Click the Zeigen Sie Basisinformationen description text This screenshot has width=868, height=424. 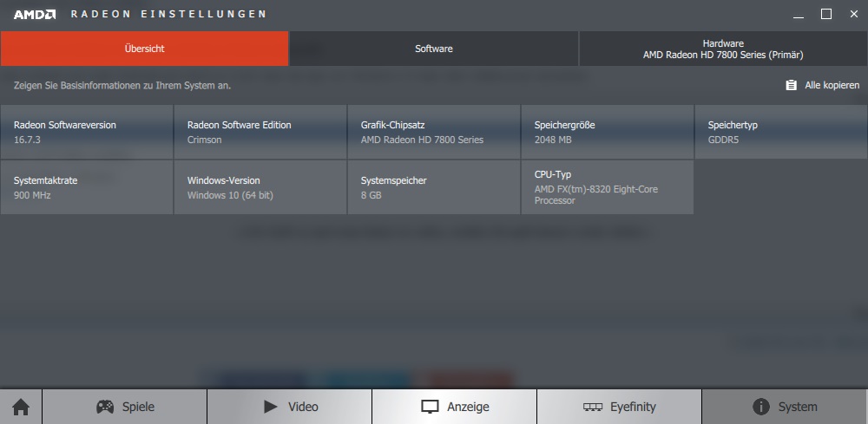tap(122, 86)
